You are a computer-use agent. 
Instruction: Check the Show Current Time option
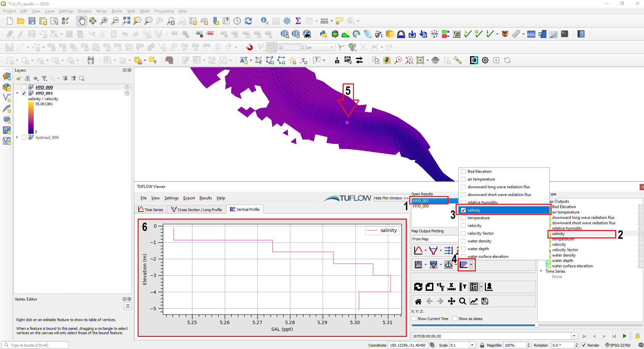[414, 318]
